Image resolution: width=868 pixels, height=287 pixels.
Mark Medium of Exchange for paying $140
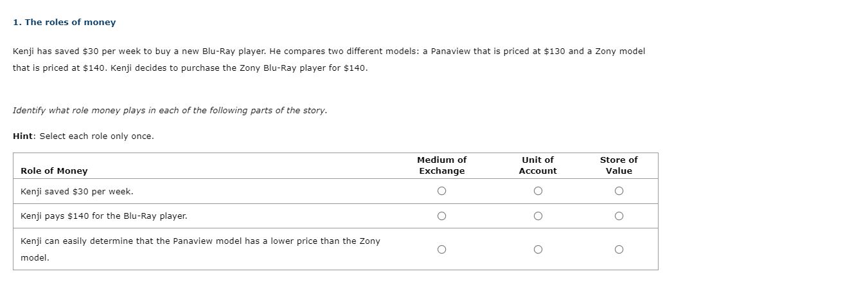pos(441,216)
